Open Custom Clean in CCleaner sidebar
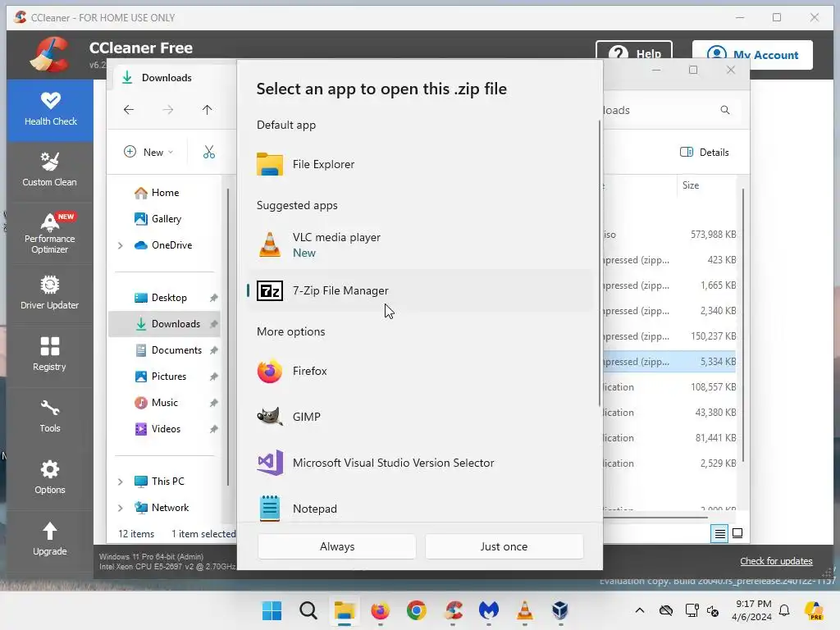The height and width of the screenshot is (630, 840). [x=50, y=171]
